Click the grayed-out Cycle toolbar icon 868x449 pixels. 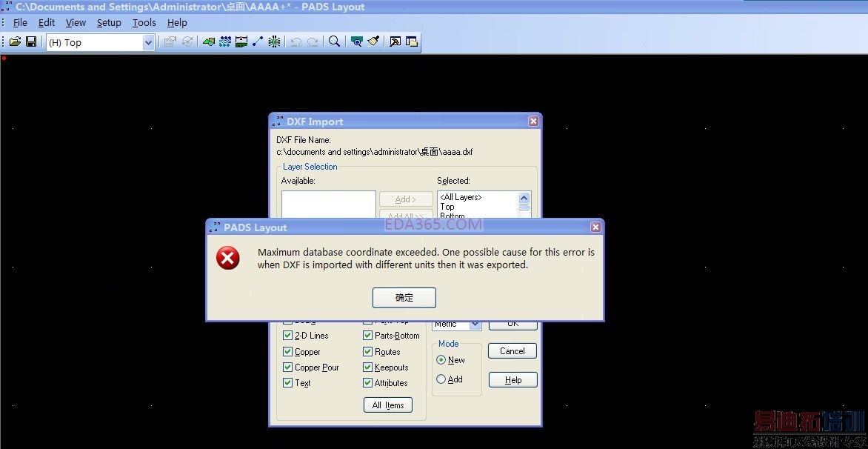[187, 41]
